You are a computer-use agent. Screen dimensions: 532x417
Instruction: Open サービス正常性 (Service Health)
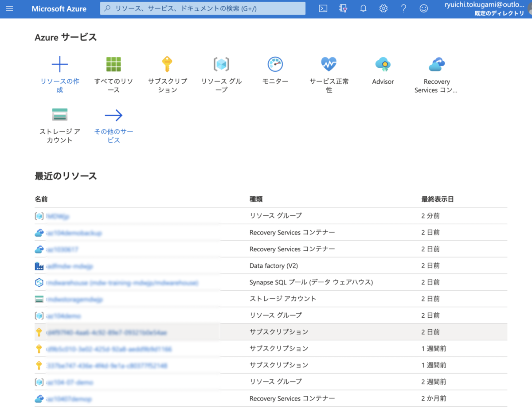[x=329, y=64]
